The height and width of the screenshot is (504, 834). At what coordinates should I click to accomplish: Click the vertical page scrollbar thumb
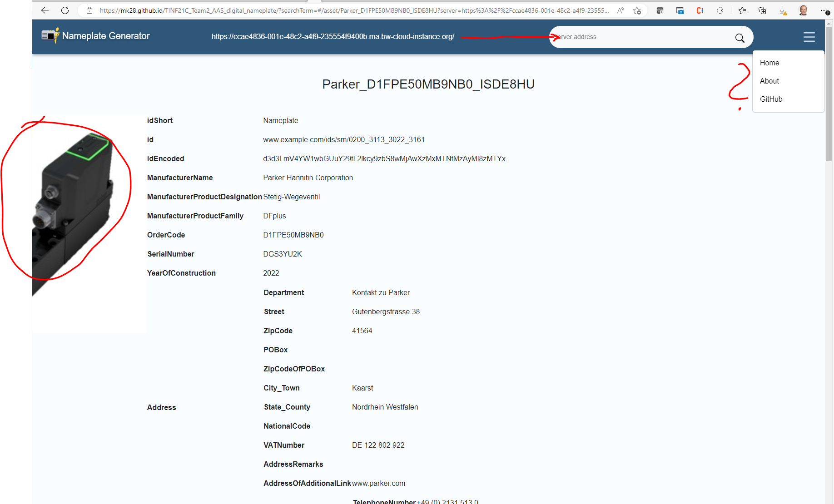tap(829, 94)
